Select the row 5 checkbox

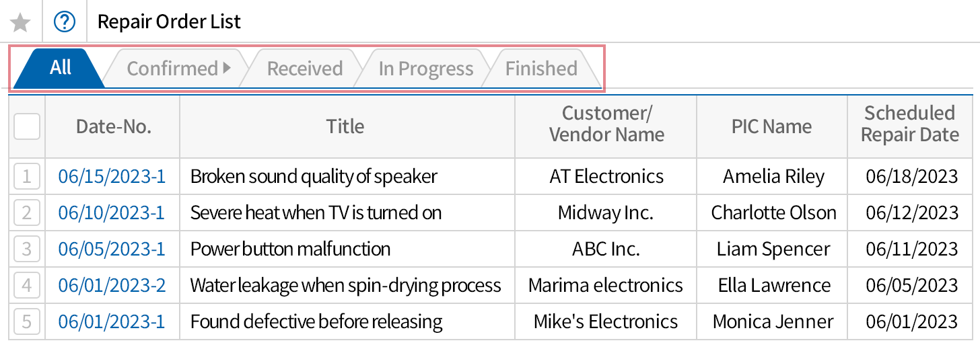click(x=27, y=321)
